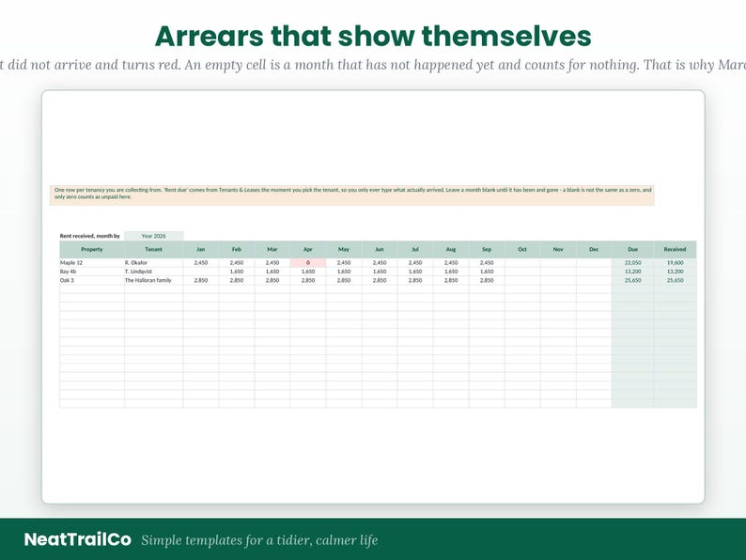Click the 'Property' column header

pyautogui.click(x=92, y=249)
